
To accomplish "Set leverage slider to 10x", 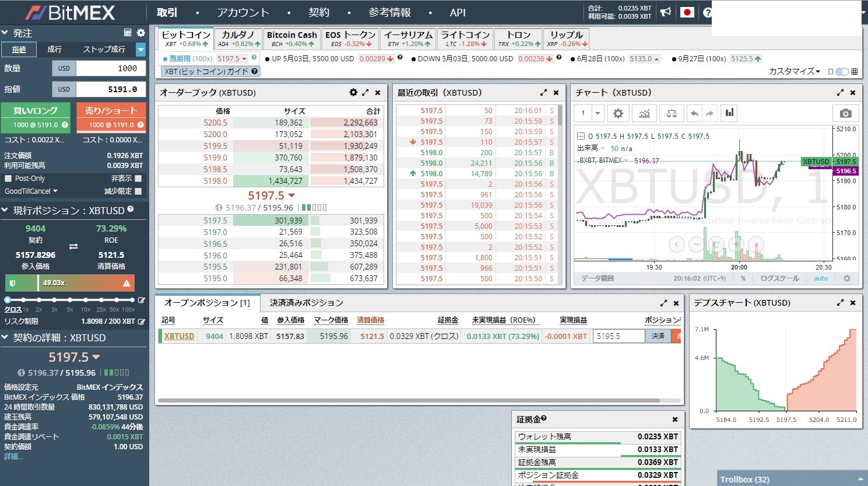I will click(85, 300).
